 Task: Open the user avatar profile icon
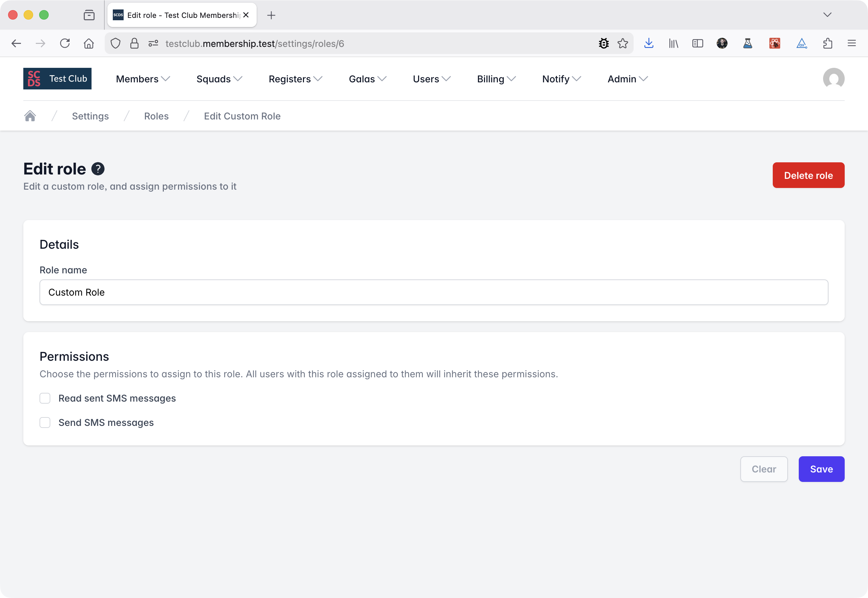click(x=833, y=79)
